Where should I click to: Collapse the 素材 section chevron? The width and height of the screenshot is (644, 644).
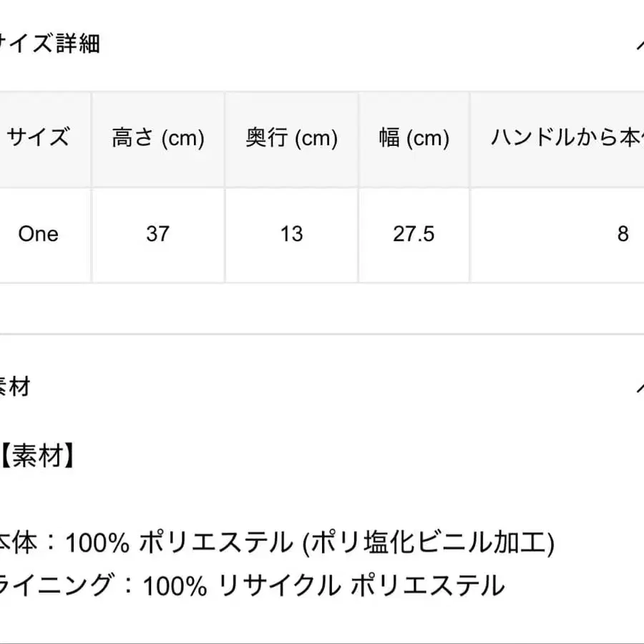(x=639, y=387)
